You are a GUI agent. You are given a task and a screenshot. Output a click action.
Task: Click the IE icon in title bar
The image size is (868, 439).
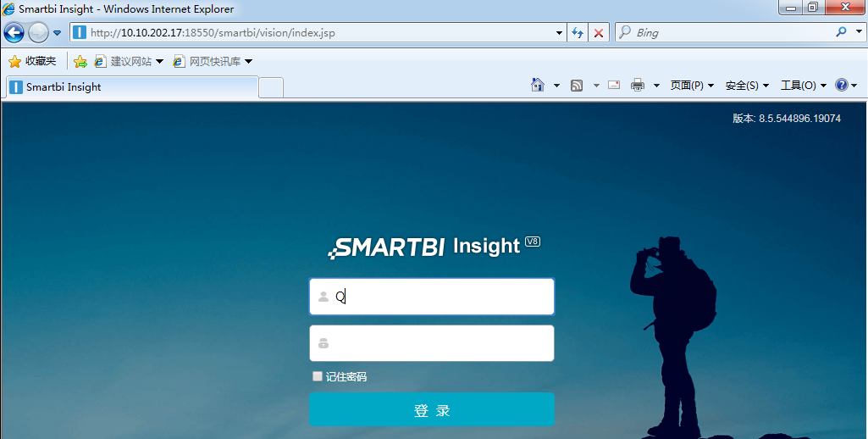coord(8,8)
